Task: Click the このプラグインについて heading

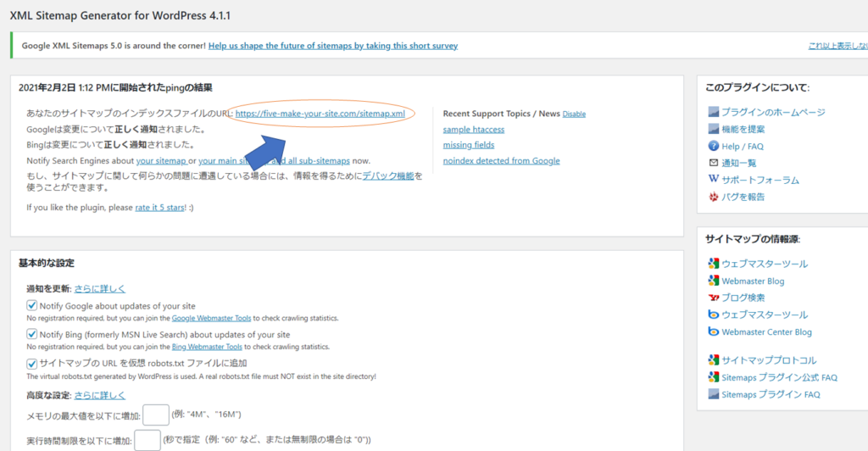Action: (x=757, y=87)
